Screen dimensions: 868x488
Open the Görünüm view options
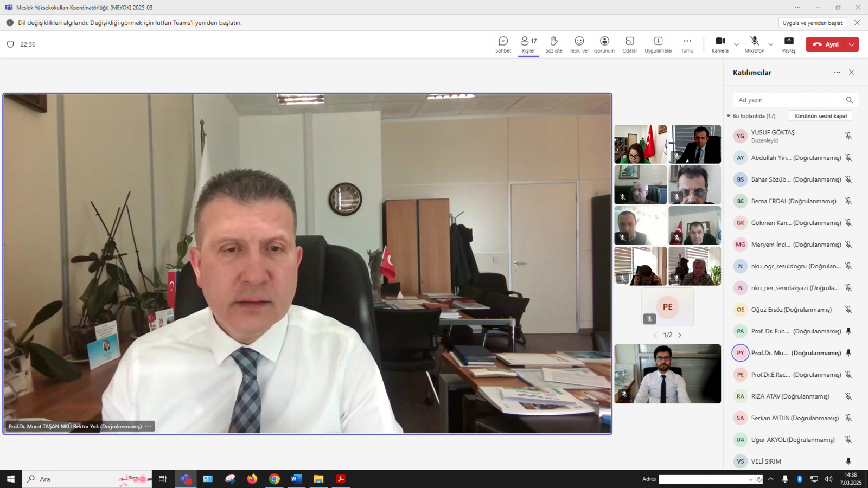tap(604, 44)
